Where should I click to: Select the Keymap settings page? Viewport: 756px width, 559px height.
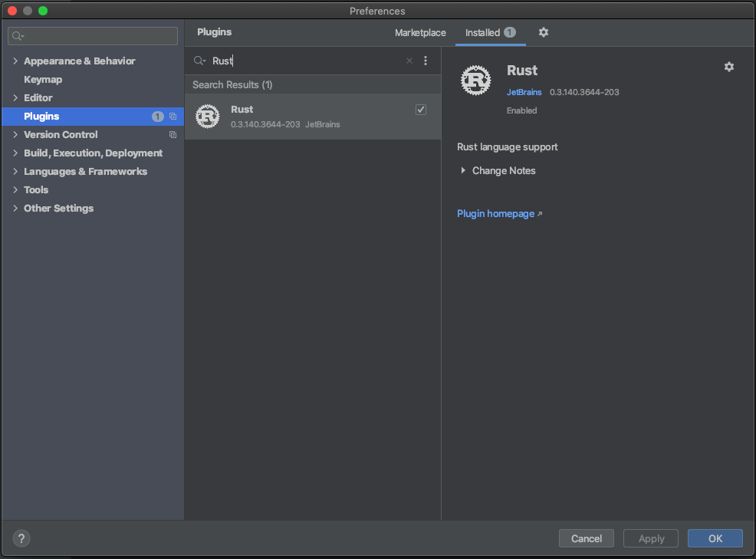(x=43, y=79)
